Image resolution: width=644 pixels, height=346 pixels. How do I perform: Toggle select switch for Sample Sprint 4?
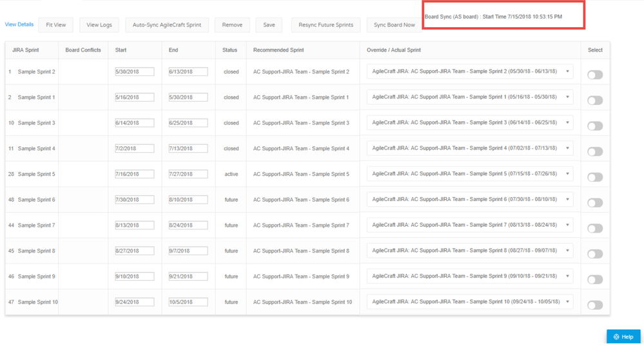pos(595,151)
